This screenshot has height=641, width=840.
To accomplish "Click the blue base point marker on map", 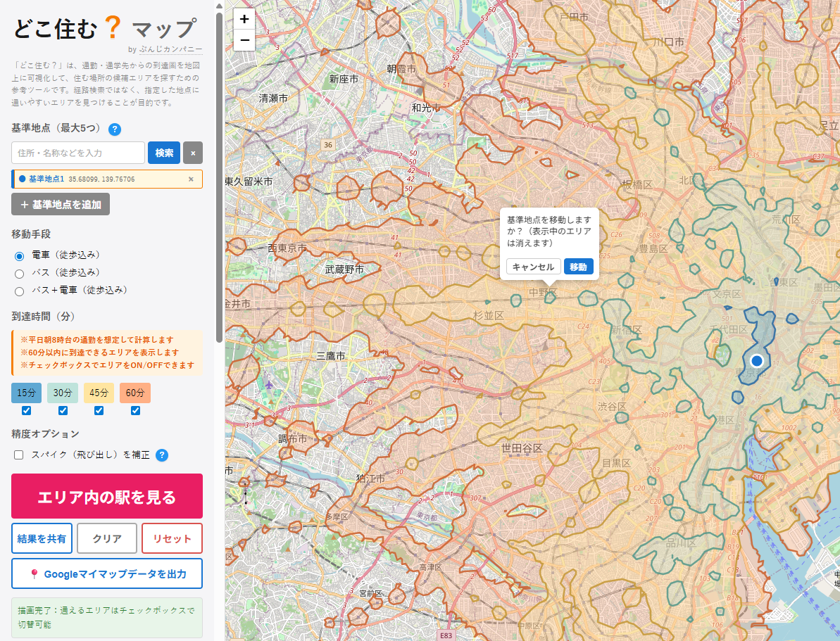I will coord(756,360).
